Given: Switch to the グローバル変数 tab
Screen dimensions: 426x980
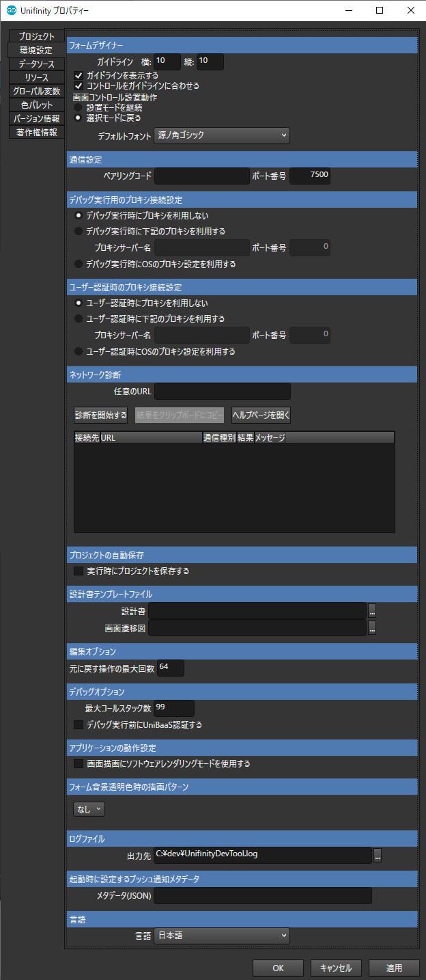Looking at the screenshot, I should coord(36,91).
